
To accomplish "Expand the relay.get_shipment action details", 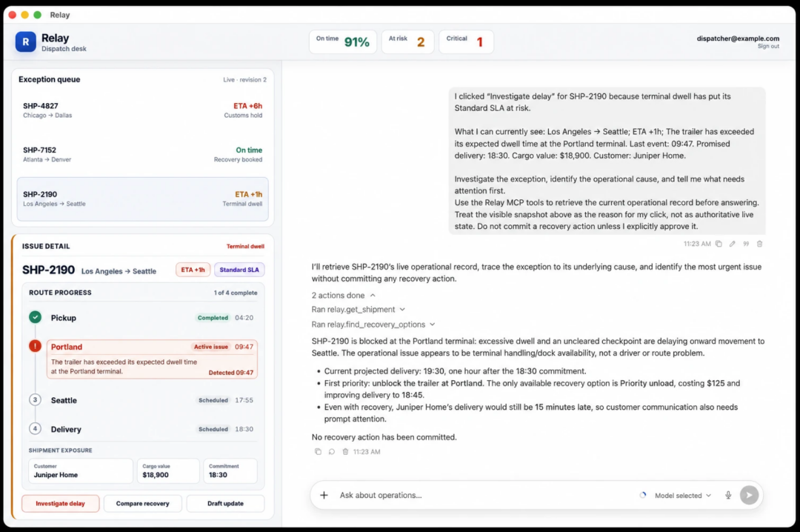I will (x=359, y=310).
